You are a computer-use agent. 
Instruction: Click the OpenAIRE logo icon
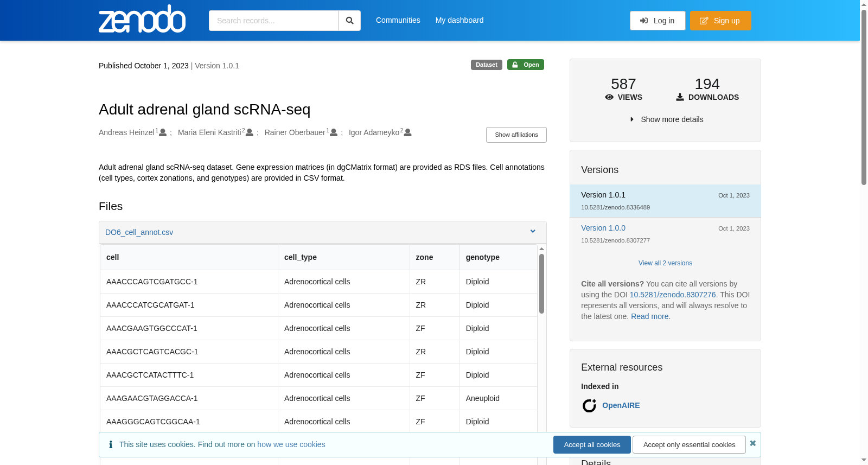(589, 405)
